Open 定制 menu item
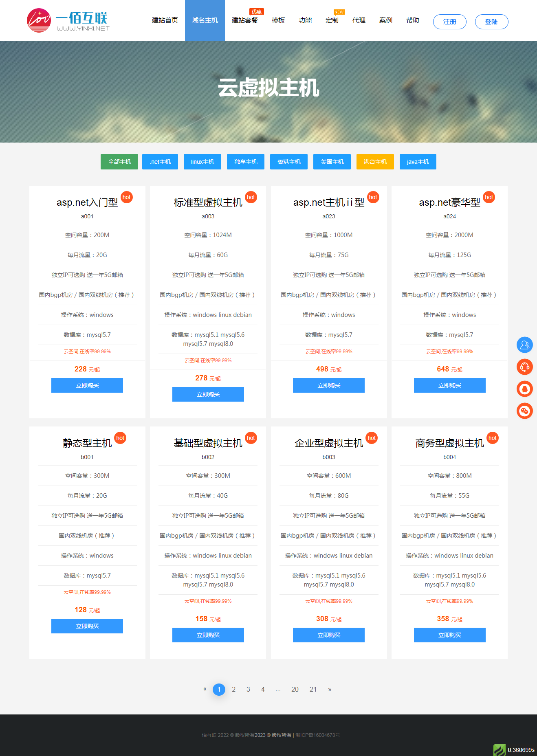The width and height of the screenshot is (537, 756). 332,20
